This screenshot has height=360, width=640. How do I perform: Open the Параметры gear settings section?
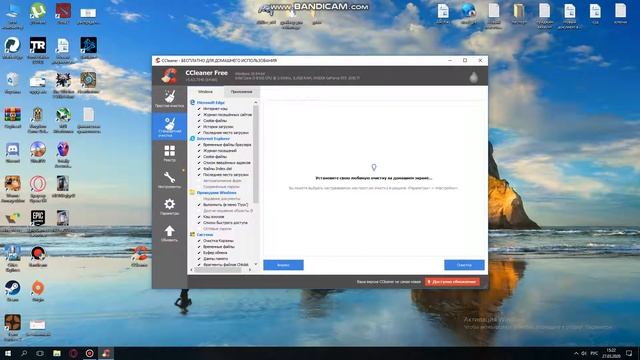click(169, 206)
